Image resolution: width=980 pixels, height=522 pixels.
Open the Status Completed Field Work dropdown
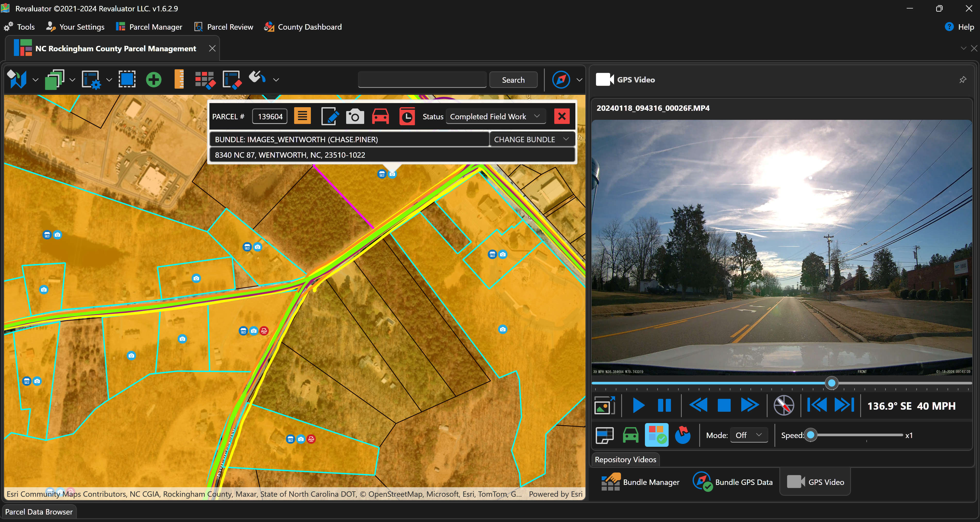(495, 117)
